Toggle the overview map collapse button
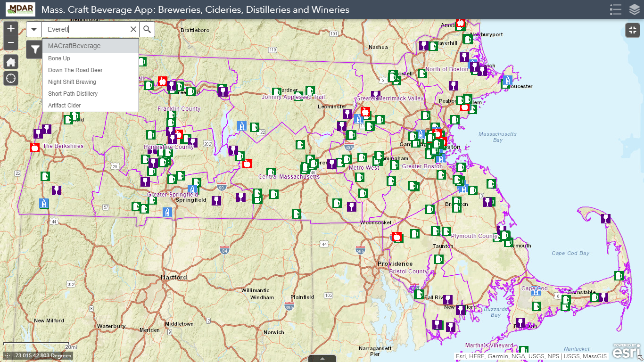The height and width of the screenshot is (362, 644). (x=632, y=31)
